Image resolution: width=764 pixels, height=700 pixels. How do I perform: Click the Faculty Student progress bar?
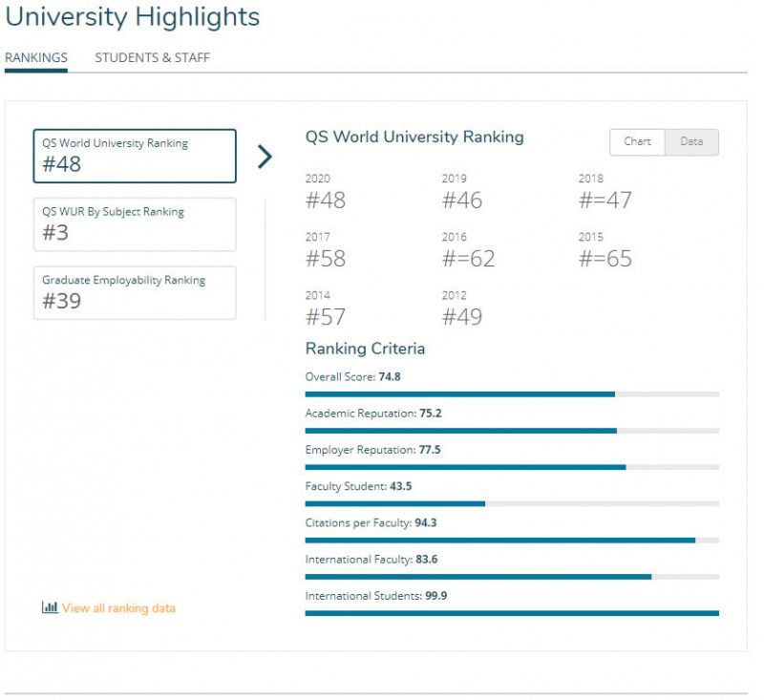(512, 503)
